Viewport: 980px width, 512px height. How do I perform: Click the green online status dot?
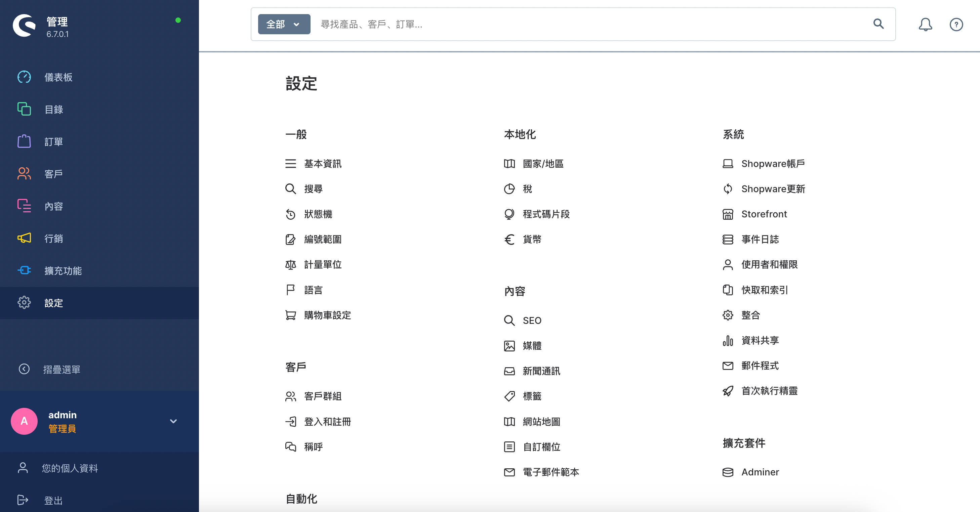(178, 20)
